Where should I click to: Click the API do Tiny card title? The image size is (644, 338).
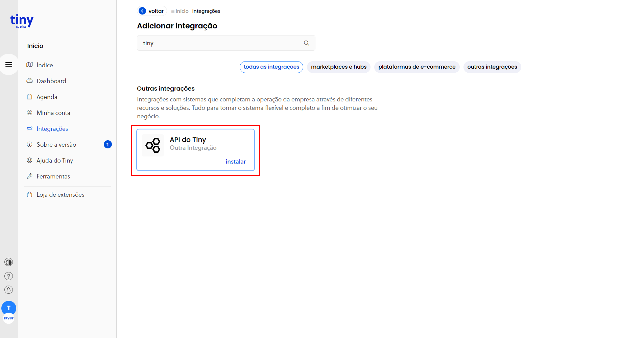pos(188,140)
